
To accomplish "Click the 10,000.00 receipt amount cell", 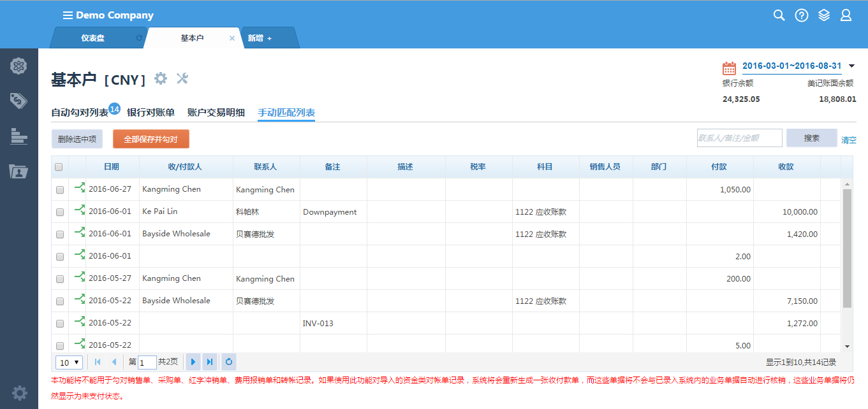I will (x=786, y=212).
